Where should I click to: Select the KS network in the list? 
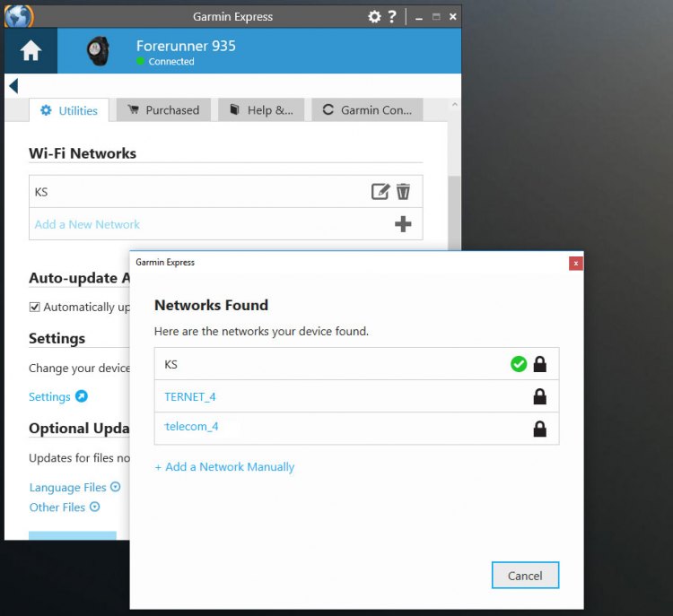point(356,364)
